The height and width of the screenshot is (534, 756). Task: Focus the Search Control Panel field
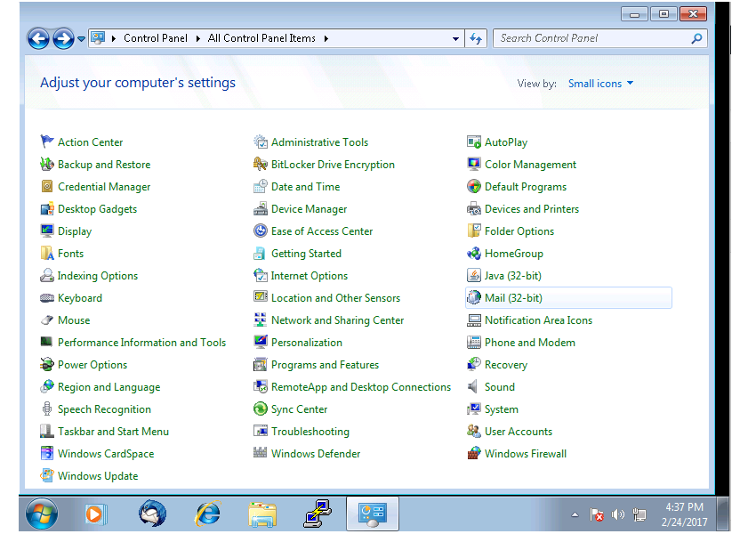pyautogui.click(x=593, y=38)
